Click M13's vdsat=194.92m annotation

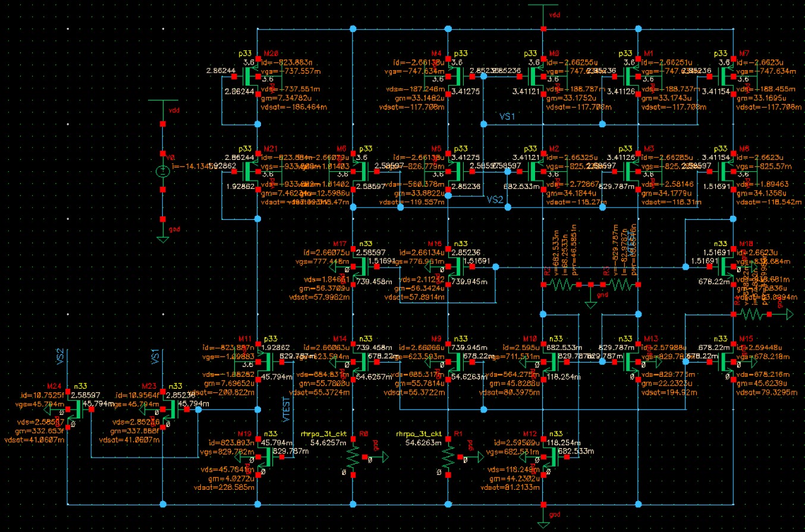click(x=670, y=393)
